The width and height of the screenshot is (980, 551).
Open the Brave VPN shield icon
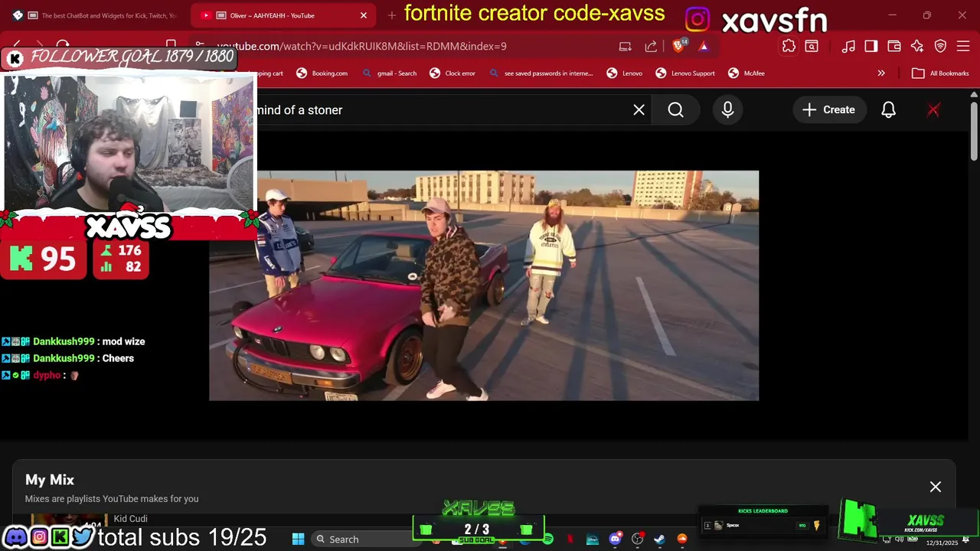coord(940,46)
